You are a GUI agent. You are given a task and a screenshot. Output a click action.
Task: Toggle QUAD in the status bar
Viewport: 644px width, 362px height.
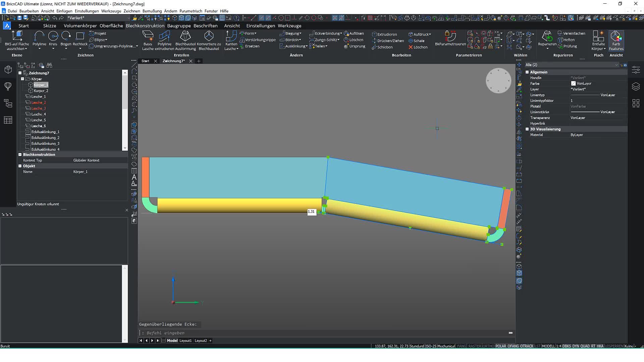tap(585, 346)
